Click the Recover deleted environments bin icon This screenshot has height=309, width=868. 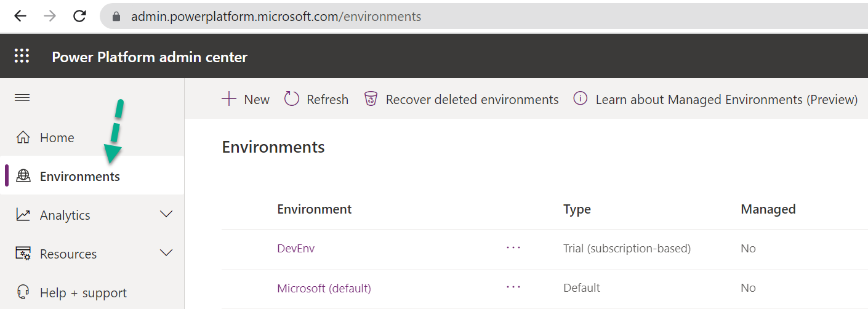tap(371, 99)
